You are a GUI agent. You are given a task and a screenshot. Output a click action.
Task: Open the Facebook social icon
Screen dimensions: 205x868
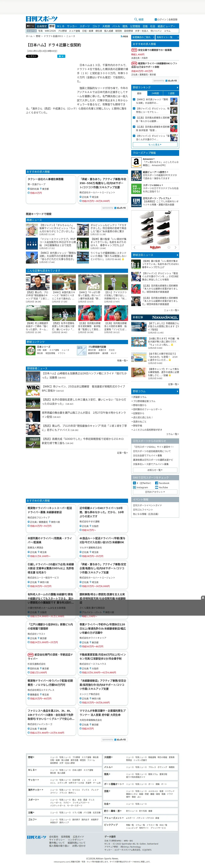coord(156,483)
